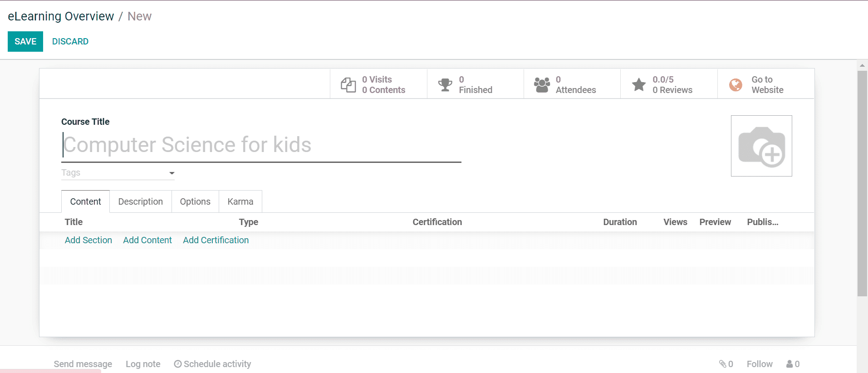Add a new Section to content

88,240
